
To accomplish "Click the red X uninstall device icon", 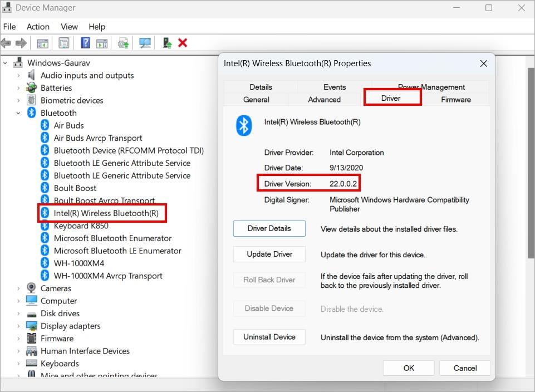I will (183, 43).
